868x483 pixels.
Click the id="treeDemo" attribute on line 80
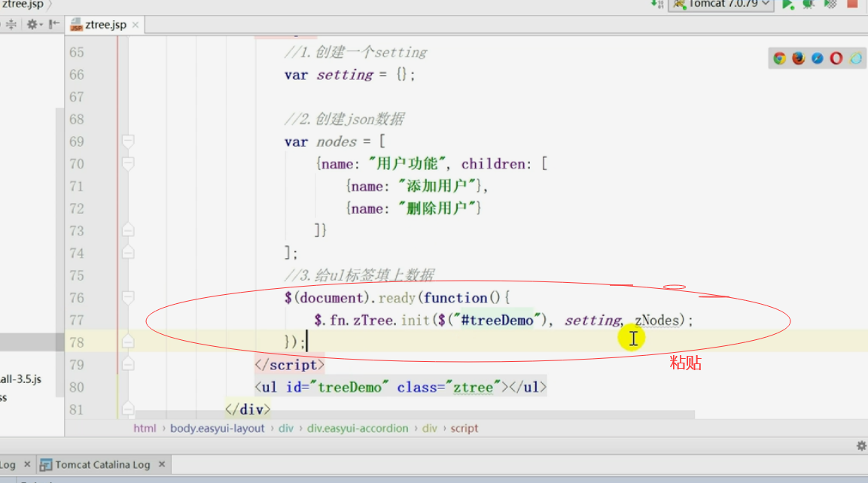coord(337,387)
